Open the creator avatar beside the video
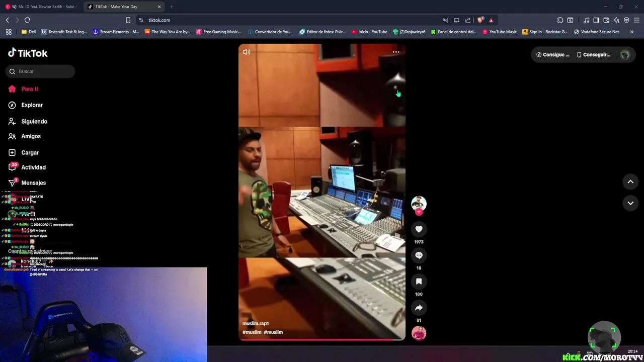 point(419,203)
